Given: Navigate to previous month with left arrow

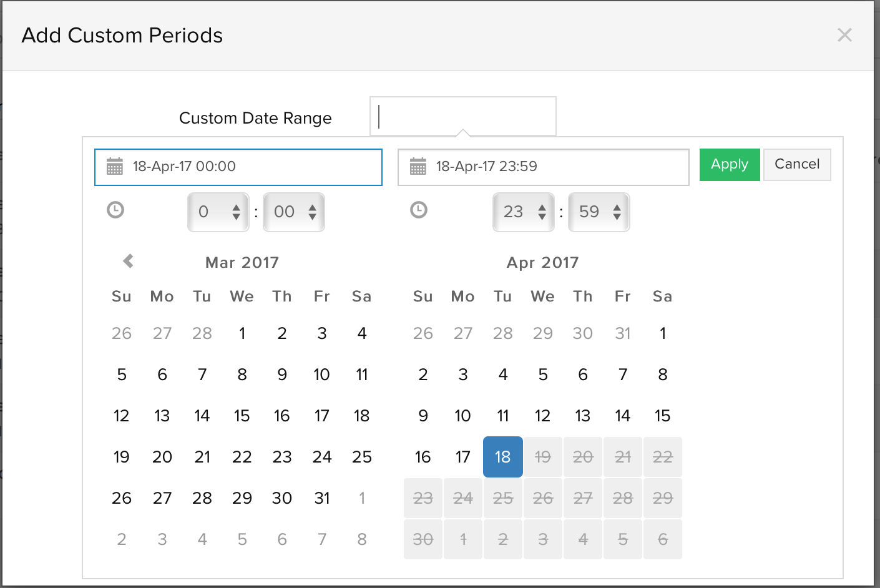Looking at the screenshot, I should coord(127,262).
